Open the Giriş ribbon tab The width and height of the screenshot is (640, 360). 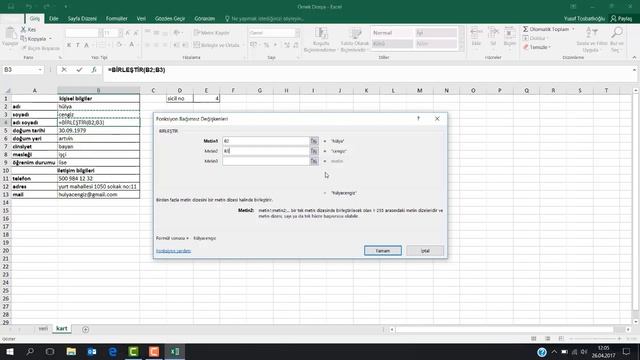click(x=35, y=18)
